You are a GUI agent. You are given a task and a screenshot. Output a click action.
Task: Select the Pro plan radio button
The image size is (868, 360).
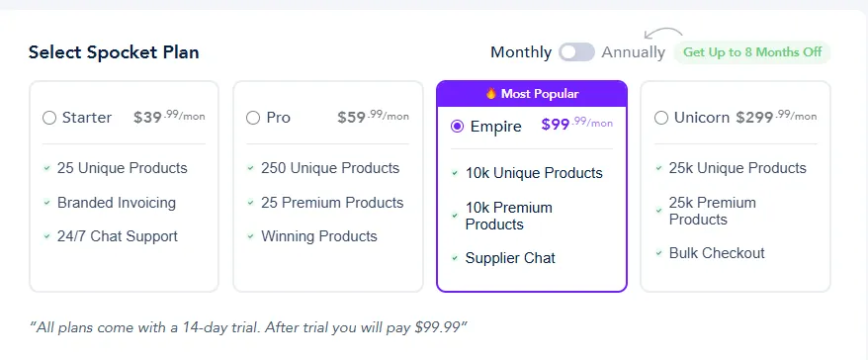253,118
